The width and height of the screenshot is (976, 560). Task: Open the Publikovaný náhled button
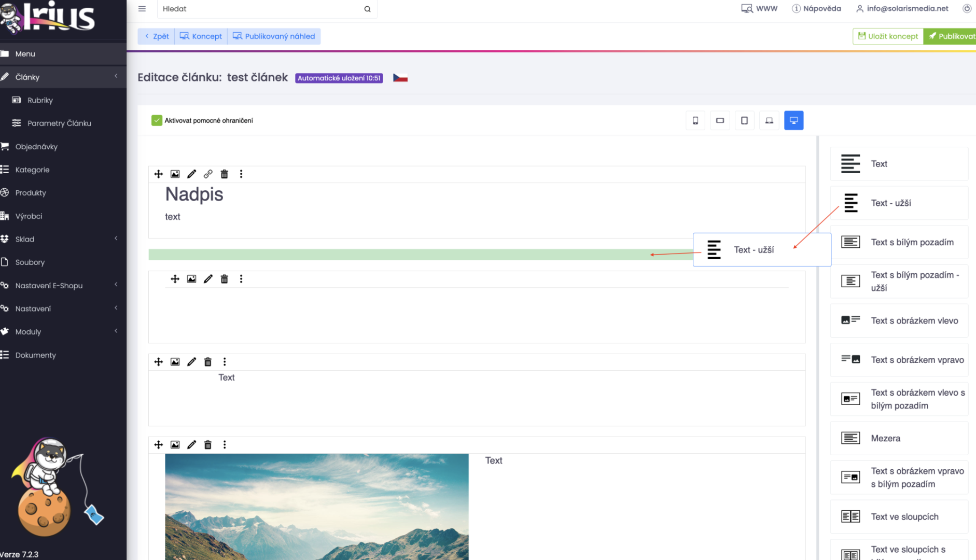[x=274, y=36]
